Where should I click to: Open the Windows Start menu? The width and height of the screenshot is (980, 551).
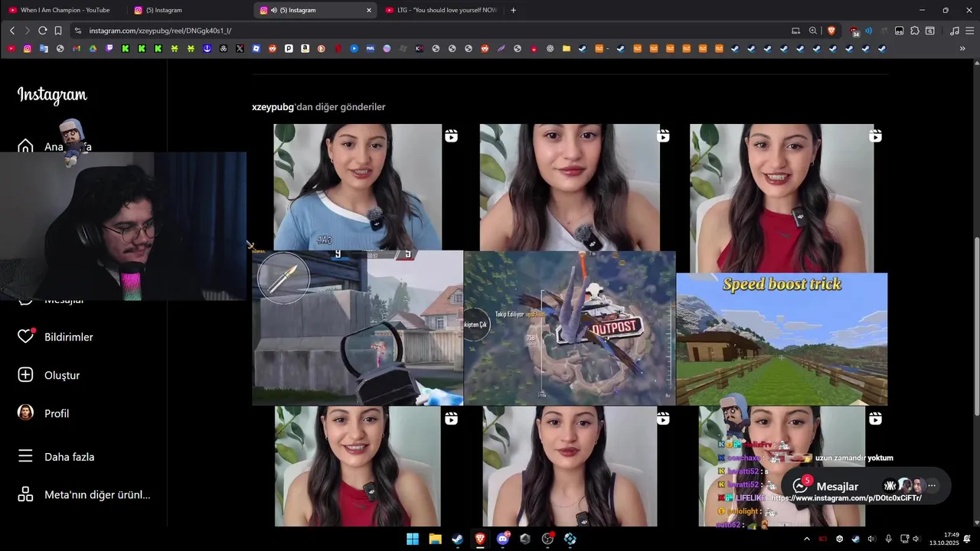point(413,539)
